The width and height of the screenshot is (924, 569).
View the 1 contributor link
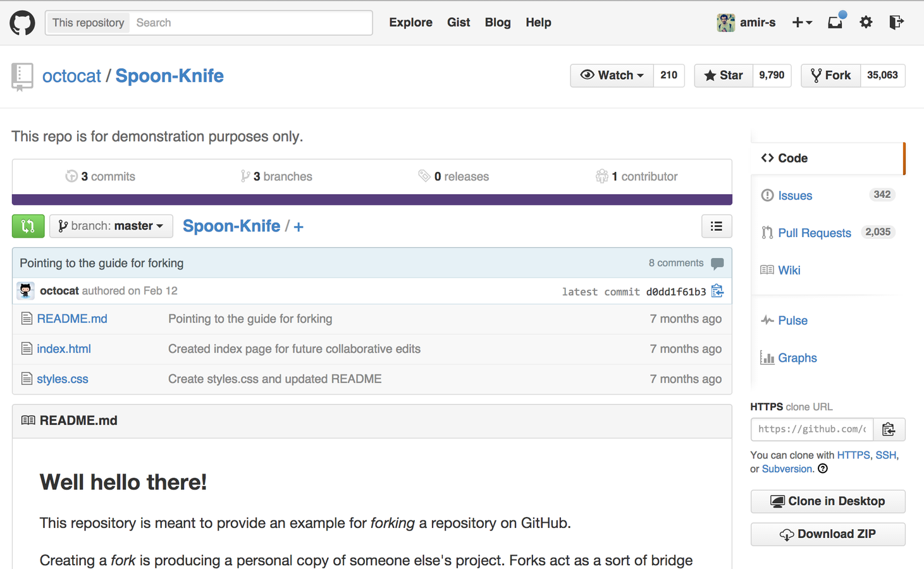pos(637,176)
